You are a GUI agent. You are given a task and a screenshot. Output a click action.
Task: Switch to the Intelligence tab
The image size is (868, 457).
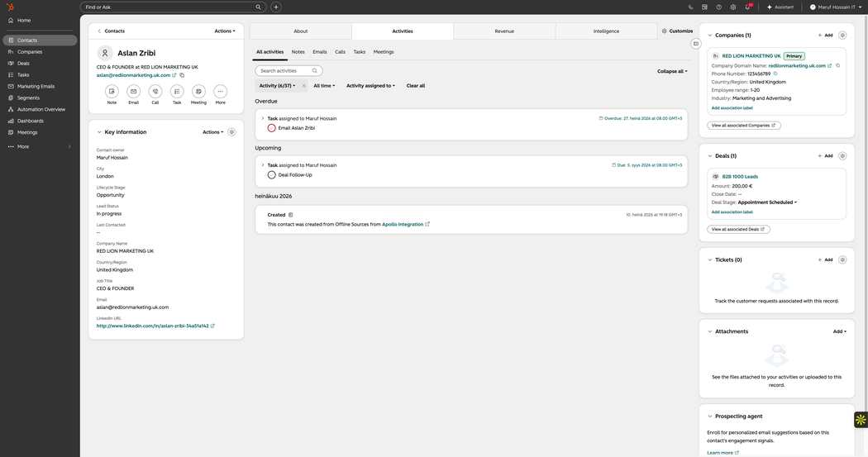(x=606, y=31)
